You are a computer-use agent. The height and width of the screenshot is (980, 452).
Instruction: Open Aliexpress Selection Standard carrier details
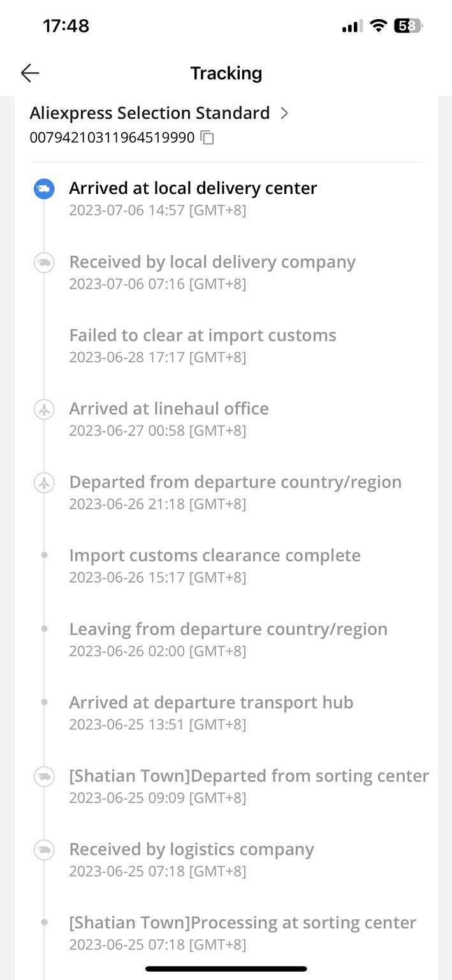coord(150,114)
